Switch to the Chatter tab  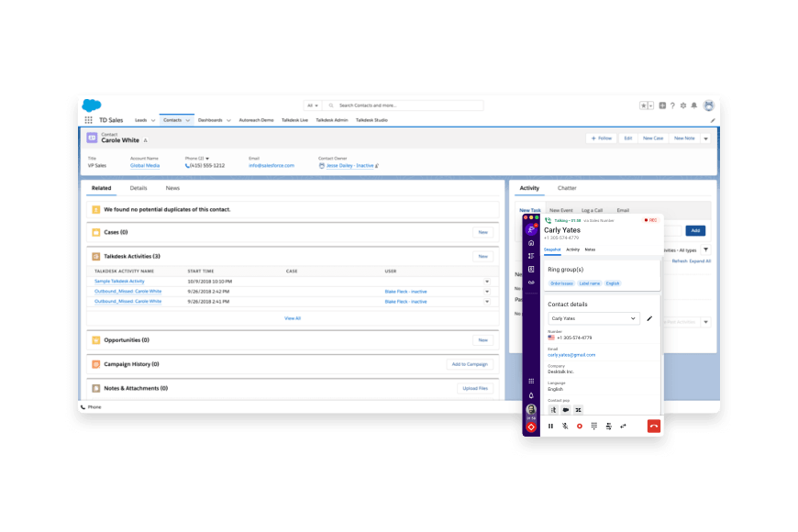pyautogui.click(x=567, y=187)
